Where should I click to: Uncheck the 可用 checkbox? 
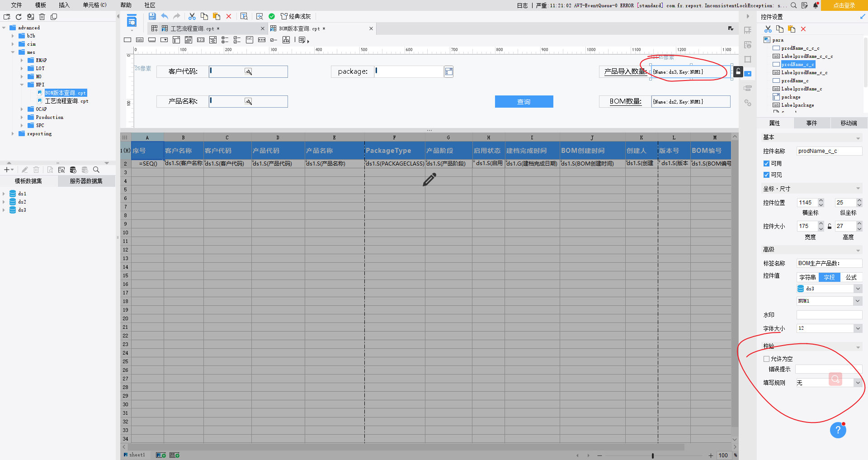coord(766,164)
